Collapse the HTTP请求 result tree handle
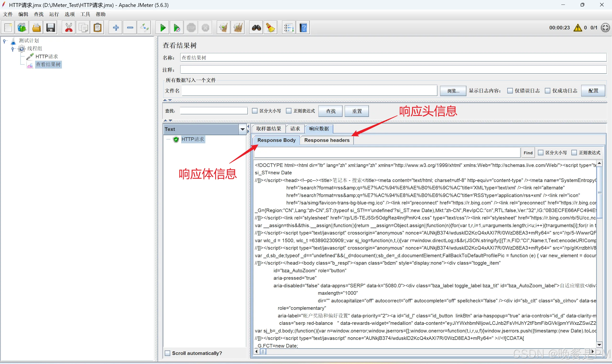Viewport: 612px width, 364px height. [x=168, y=139]
